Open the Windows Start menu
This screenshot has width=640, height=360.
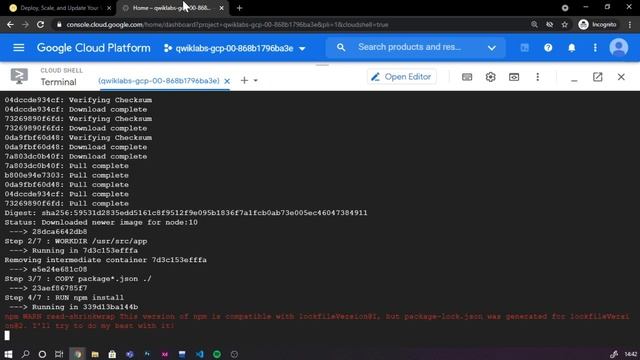coord(8,354)
